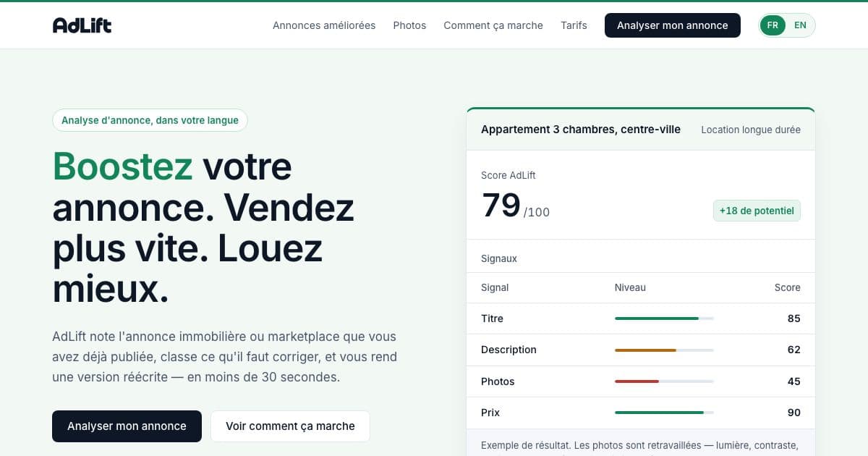The height and width of the screenshot is (456, 868).
Task: Click header Analyser mon annonce button
Action: tap(673, 25)
